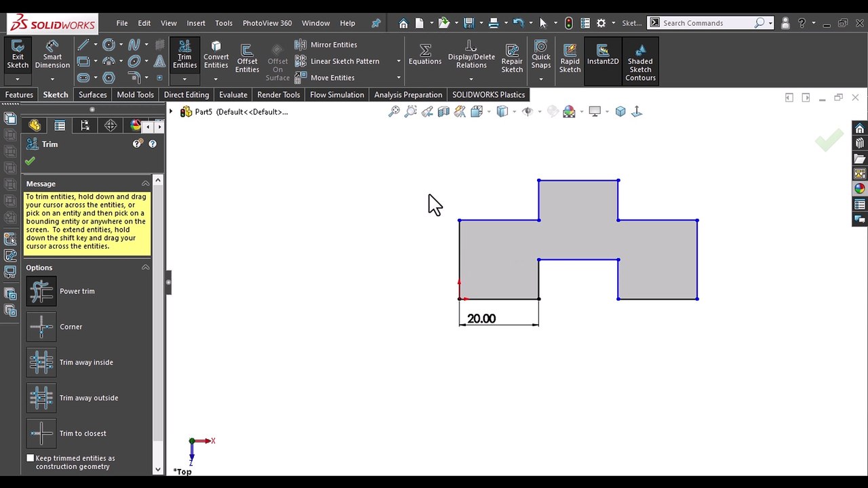Select the Sketch Text tool
This screenshot has height=488, width=868.
point(159,61)
